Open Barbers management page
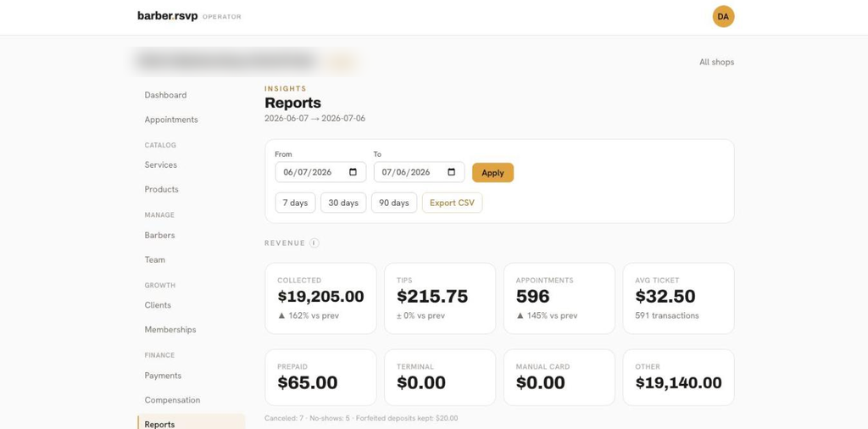This screenshot has width=868, height=429. [x=159, y=235]
